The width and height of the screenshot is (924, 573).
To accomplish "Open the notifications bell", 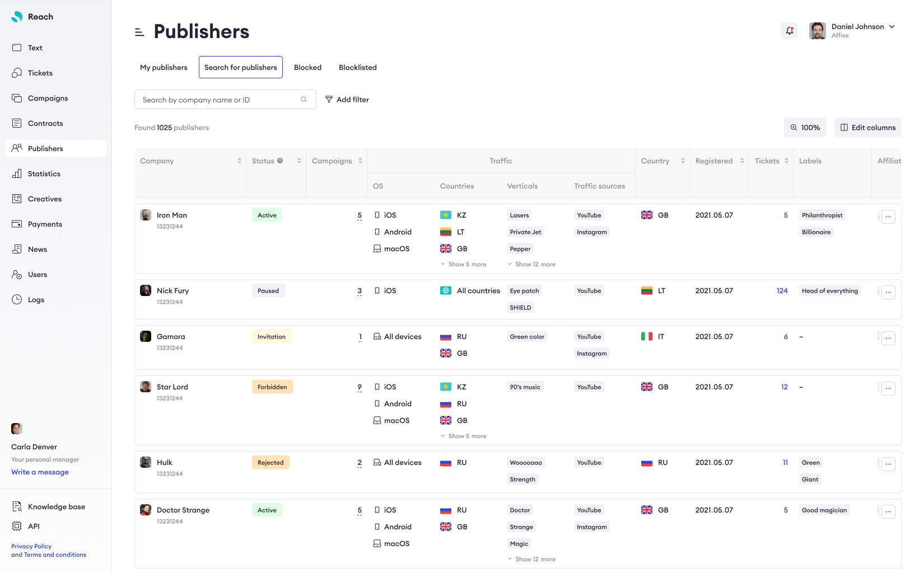I will tap(790, 31).
